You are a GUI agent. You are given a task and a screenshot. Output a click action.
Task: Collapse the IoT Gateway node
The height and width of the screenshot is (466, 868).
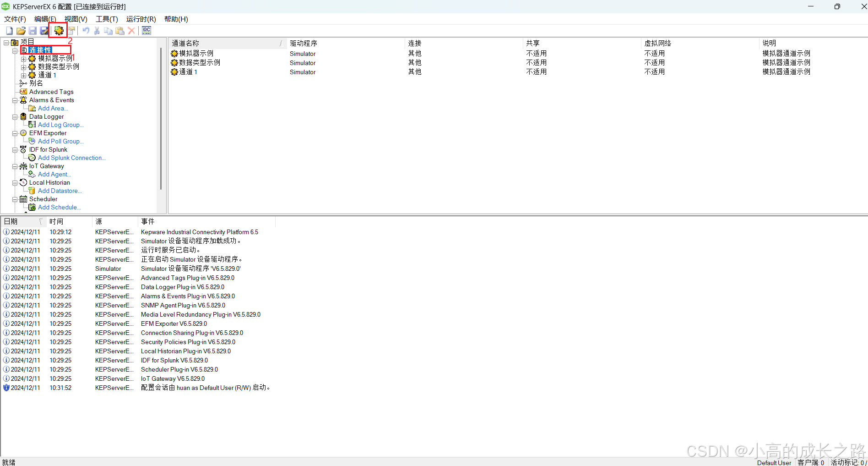(15, 166)
